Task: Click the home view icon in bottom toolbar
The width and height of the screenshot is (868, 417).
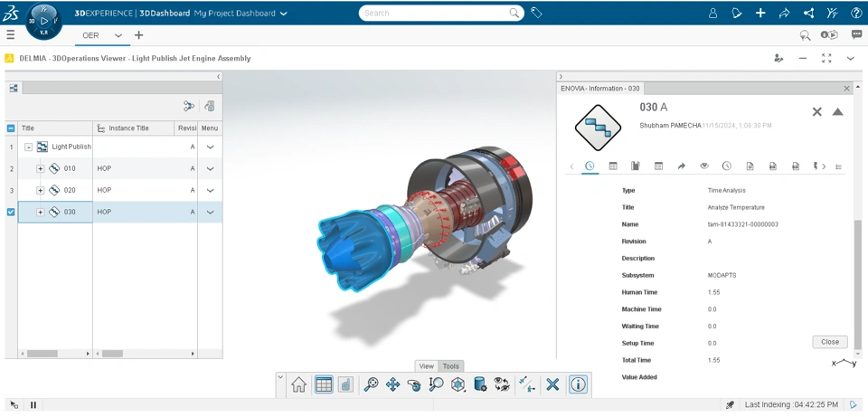Action: (x=299, y=384)
